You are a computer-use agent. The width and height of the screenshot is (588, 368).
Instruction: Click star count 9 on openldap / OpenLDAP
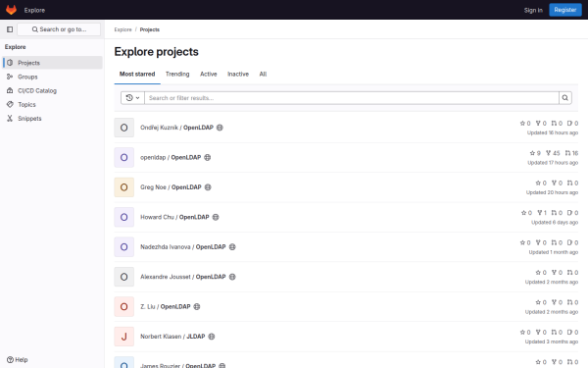[535, 153]
